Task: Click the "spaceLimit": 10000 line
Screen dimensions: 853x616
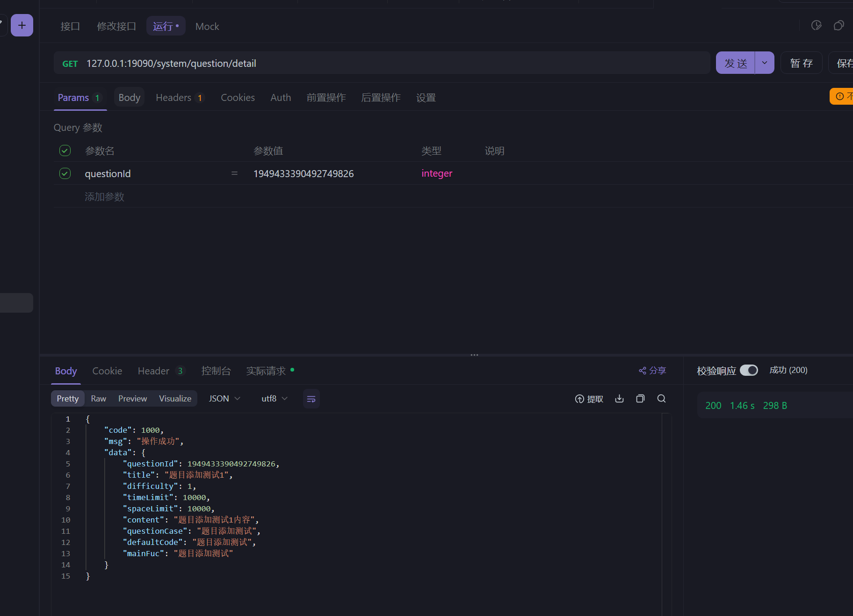Action: point(169,509)
